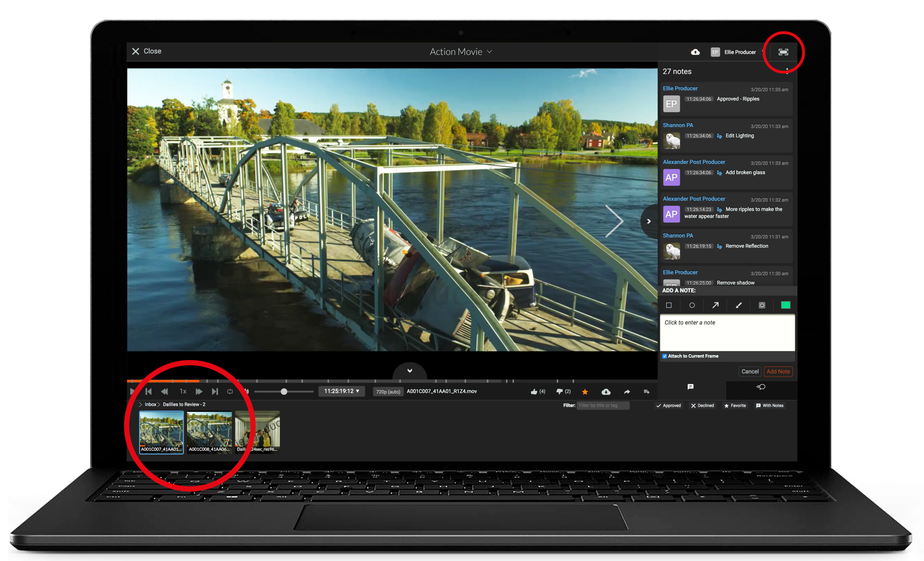Click the Add Note button
Image resolution: width=924 pixels, height=561 pixels.
click(778, 371)
